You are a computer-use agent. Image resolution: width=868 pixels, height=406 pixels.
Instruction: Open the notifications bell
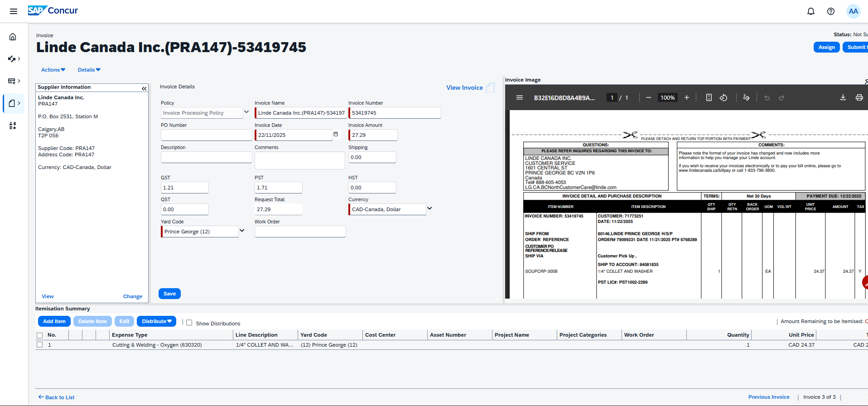[811, 11]
